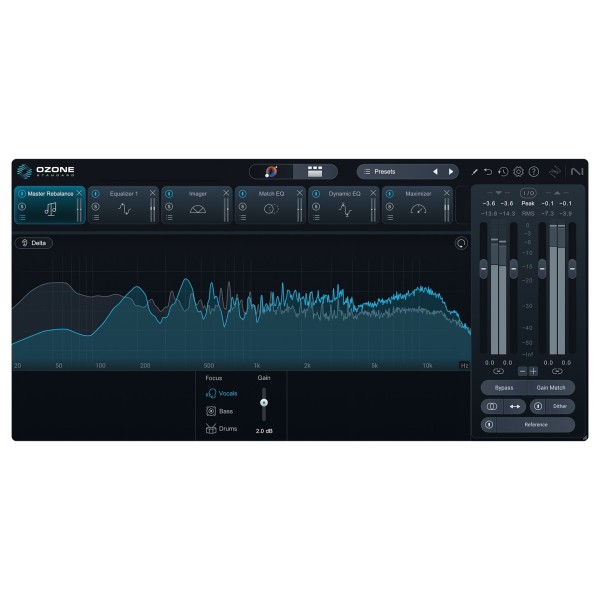Load the next preset

click(451, 172)
